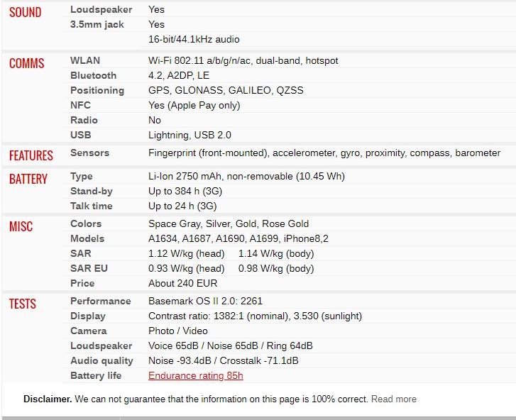Click the Price label under Misc
The image size is (516, 420).
coord(82,283)
